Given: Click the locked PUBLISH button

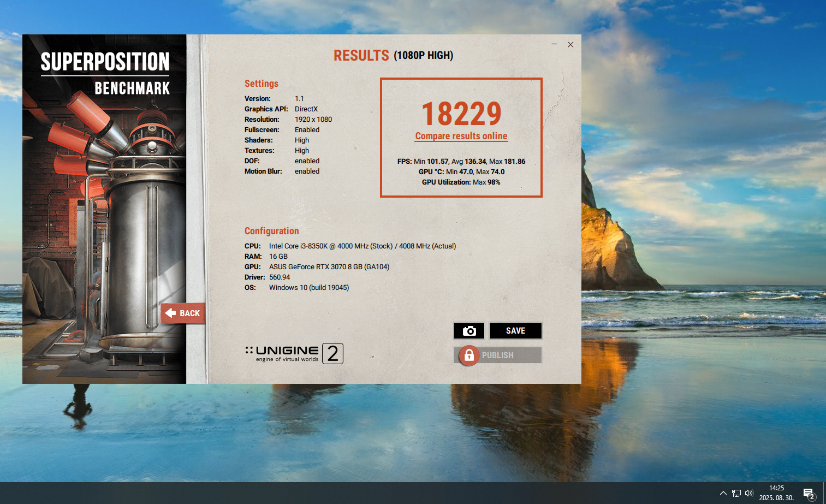Looking at the screenshot, I should pos(498,355).
